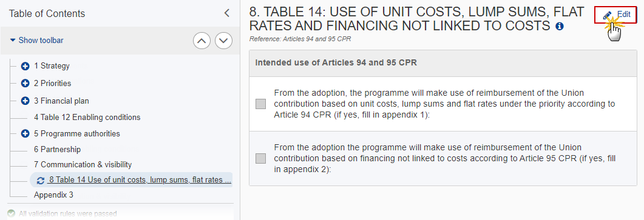Collapse the Table of Contents panel
644x220 pixels.
pos(227,13)
